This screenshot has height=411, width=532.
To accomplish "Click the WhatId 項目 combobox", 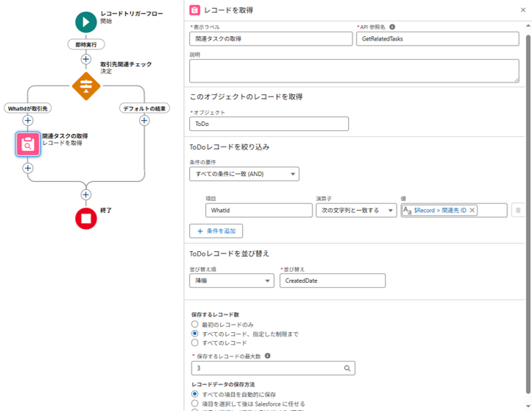I will pos(259,210).
